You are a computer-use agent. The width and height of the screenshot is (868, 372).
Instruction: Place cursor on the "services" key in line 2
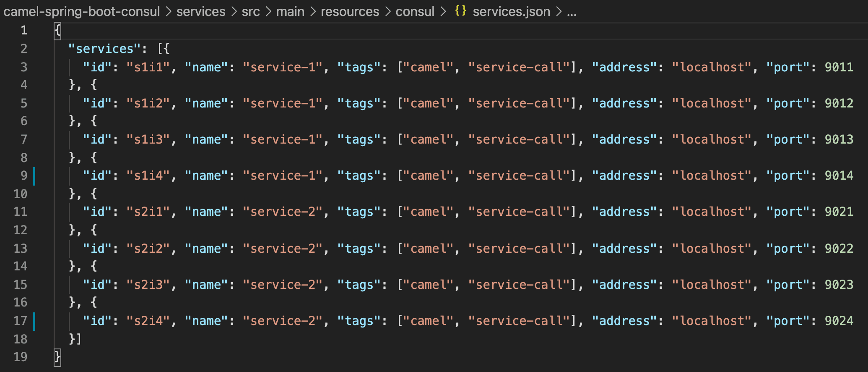(101, 49)
